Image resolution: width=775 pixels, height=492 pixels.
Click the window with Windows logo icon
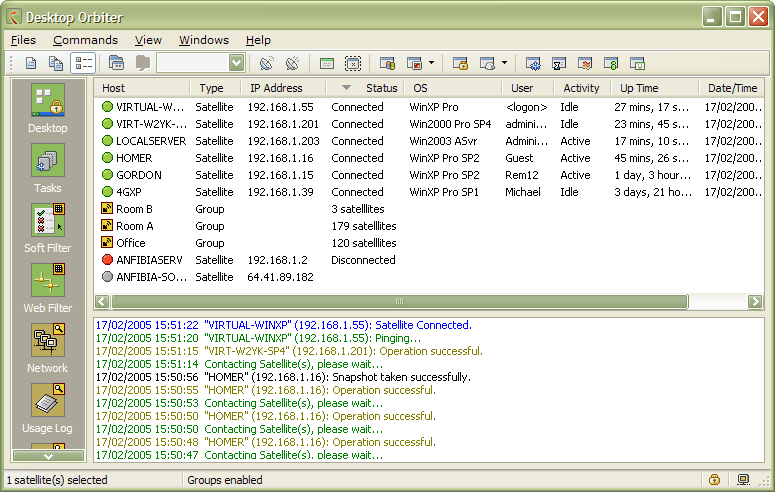387,63
